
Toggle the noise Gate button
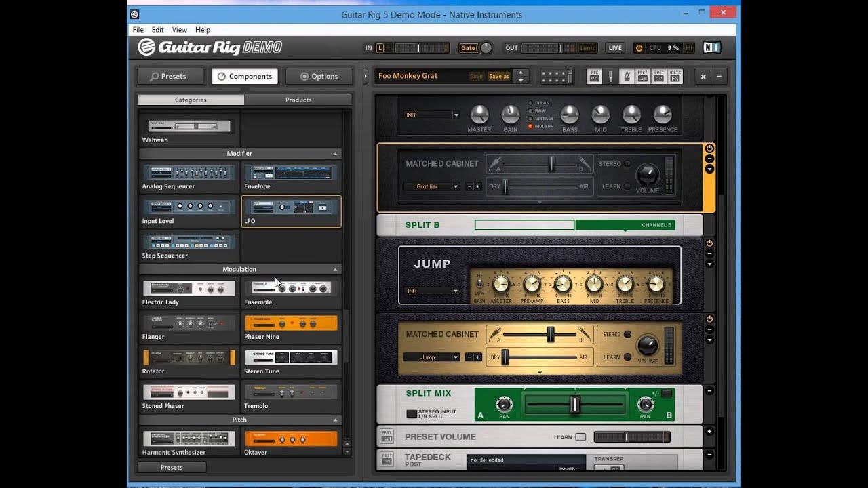coord(468,48)
